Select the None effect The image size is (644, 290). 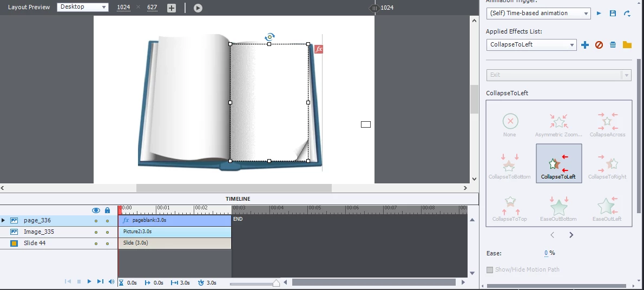coord(510,126)
